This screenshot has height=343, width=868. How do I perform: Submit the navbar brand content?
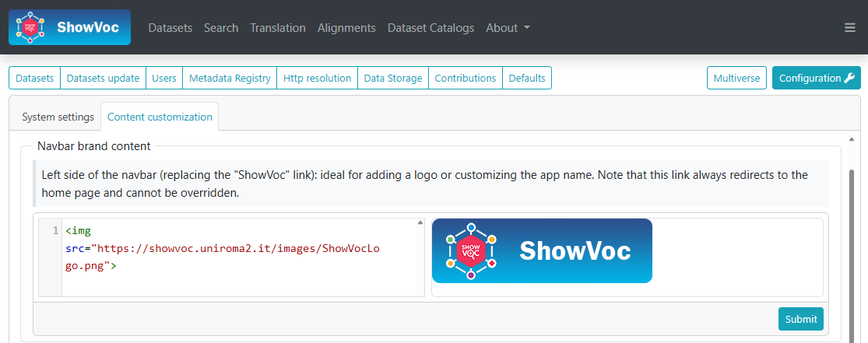pyautogui.click(x=800, y=319)
